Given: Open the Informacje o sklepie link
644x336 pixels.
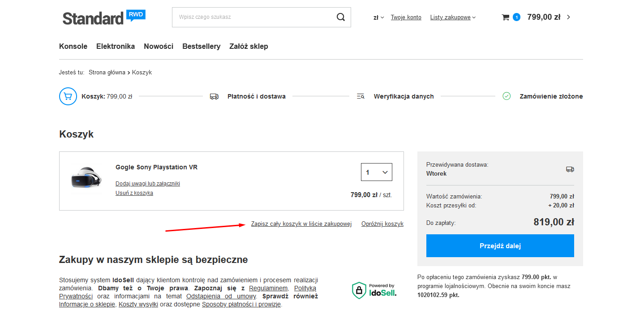Looking at the screenshot, I should tap(87, 304).
